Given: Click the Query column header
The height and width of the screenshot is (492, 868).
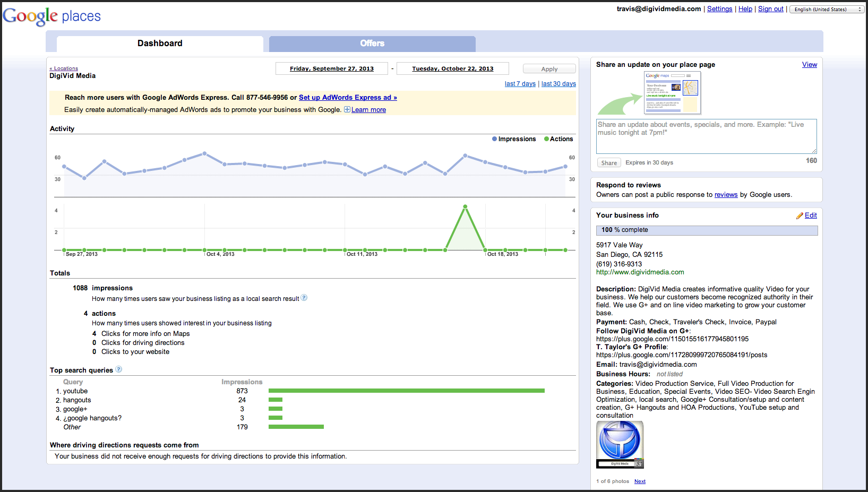Looking at the screenshot, I should click(x=73, y=382).
